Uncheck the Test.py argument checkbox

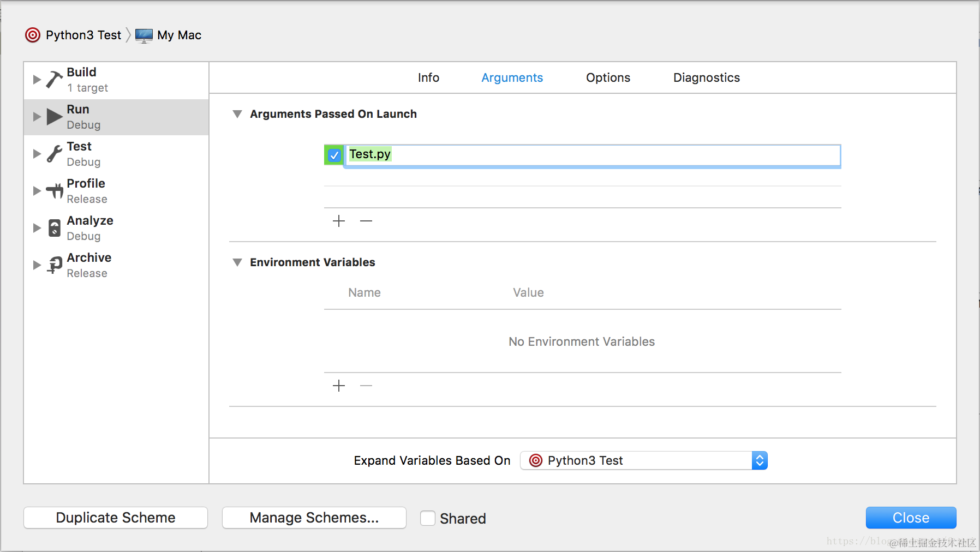[x=334, y=155]
